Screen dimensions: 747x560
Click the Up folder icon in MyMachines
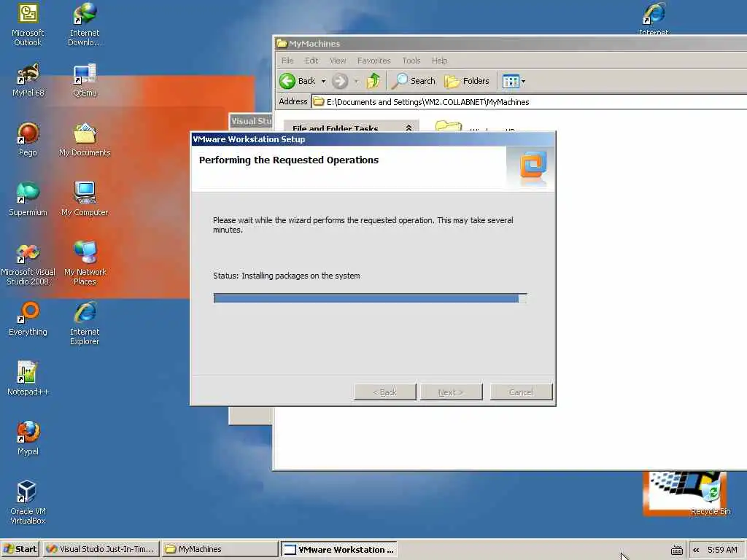pos(373,81)
